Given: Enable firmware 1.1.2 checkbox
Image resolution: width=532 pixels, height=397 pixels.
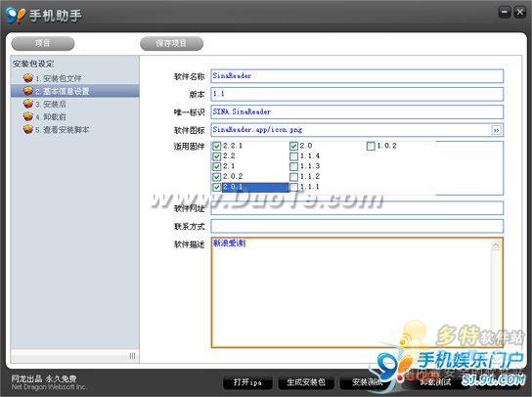Looking at the screenshot, I should coord(293,177).
